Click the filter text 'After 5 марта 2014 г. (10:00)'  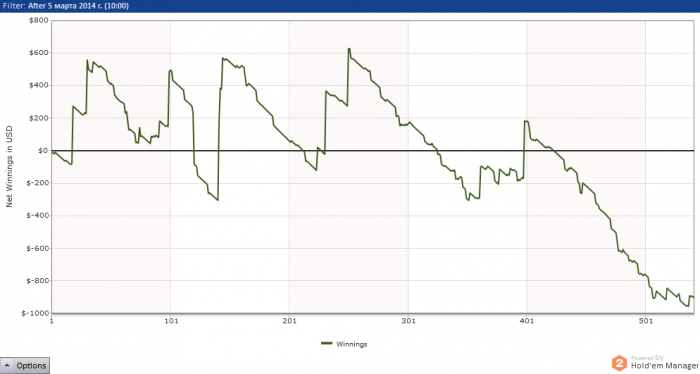tap(78, 6)
